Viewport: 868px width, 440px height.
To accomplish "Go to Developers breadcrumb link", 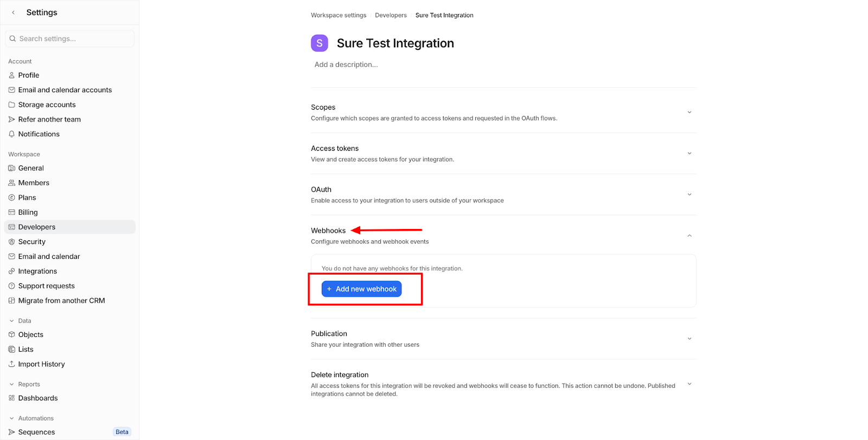I will tap(391, 15).
